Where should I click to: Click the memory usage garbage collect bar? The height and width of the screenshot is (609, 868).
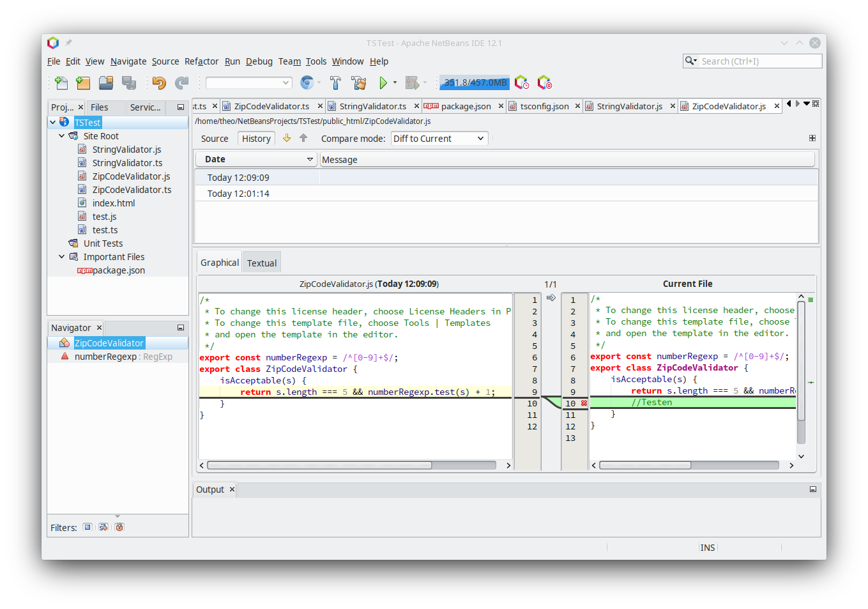pyautogui.click(x=475, y=82)
